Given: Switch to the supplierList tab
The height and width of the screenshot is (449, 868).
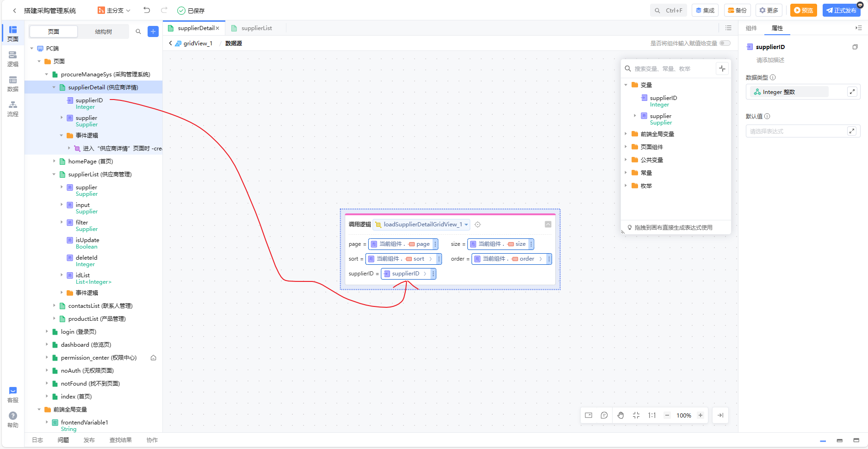Looking at the screenshot, I should 256,28.
